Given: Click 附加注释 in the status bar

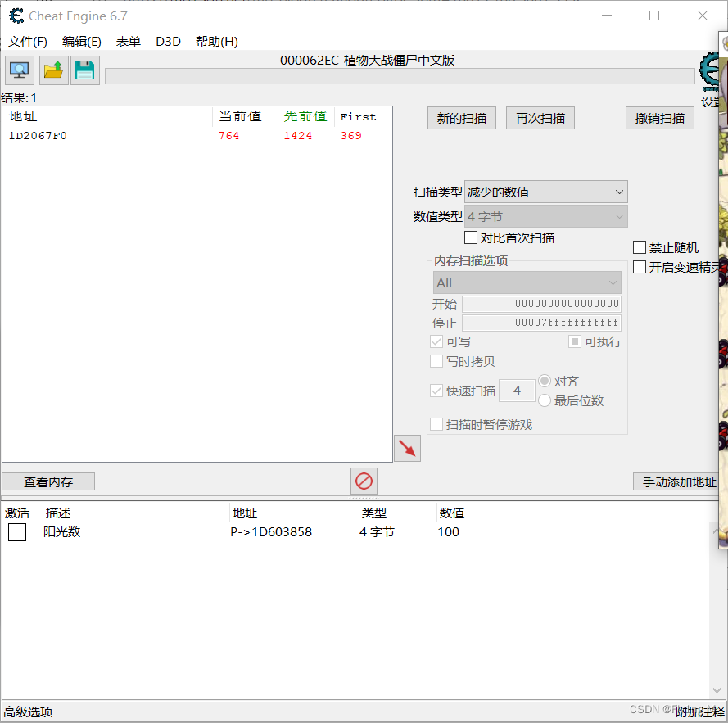Looking at the screenshot, I should point(699,712).
